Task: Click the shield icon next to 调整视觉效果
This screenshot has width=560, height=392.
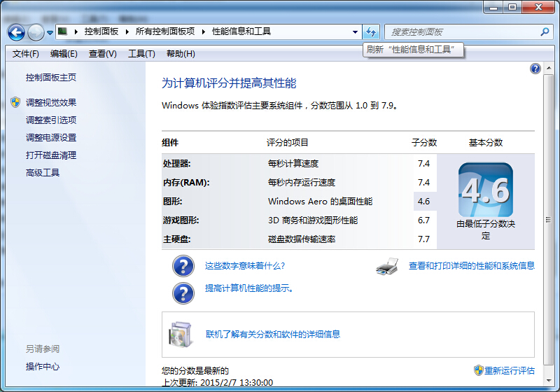Action: pos(15,102)
